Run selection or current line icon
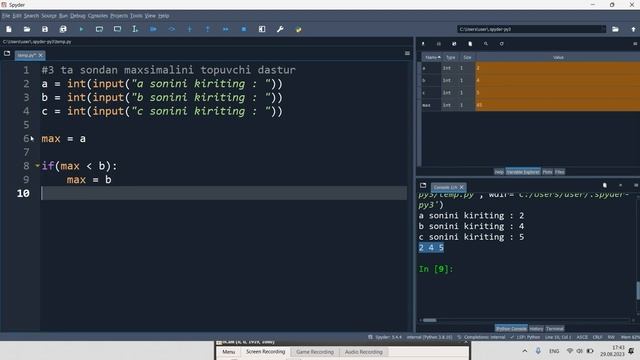The height and width of the screenshot is (360, 640). tap(135, 29)
